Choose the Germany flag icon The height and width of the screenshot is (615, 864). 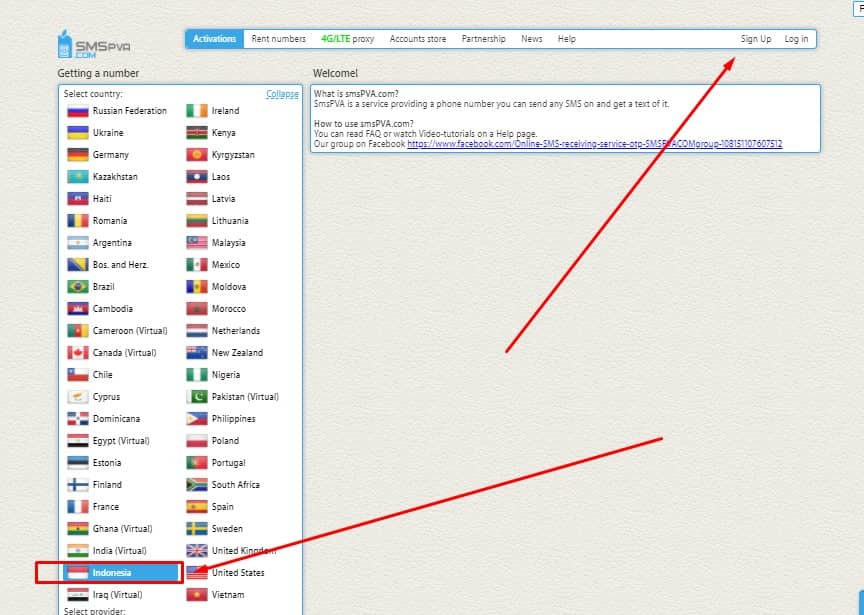[78, 155]
